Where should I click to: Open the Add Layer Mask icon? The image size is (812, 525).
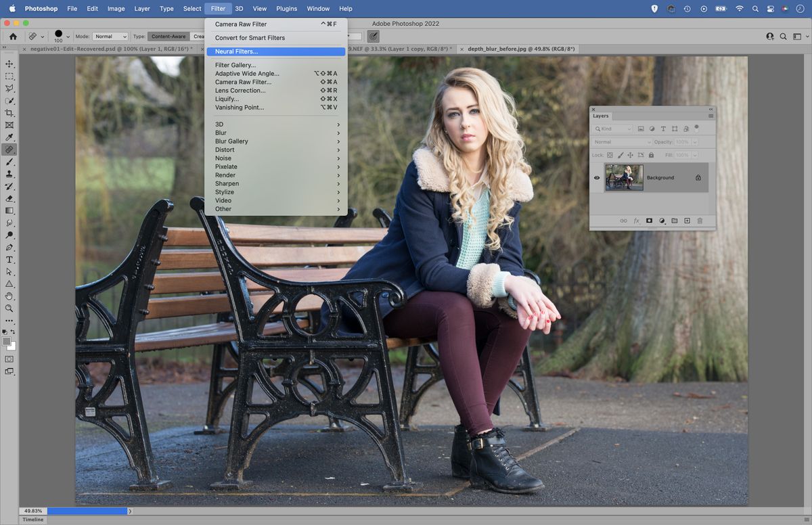coord(649,221)
